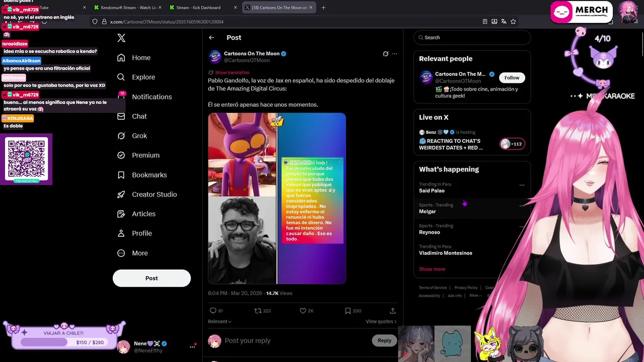
Task: Click the Follow button for Cartoons On The Moon
Action: click(512, 77)
